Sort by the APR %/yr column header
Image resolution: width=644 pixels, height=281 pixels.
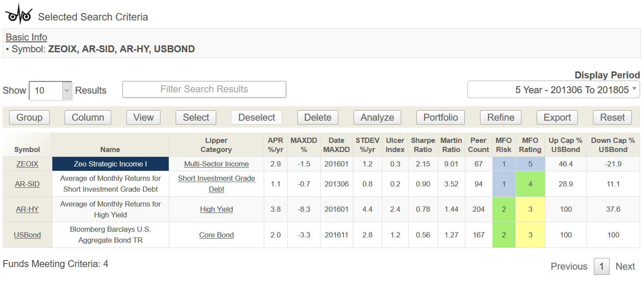click(x=276, y=145)
